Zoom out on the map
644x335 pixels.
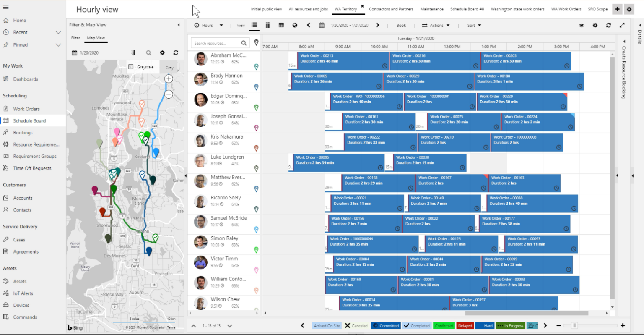click(169, 94)
